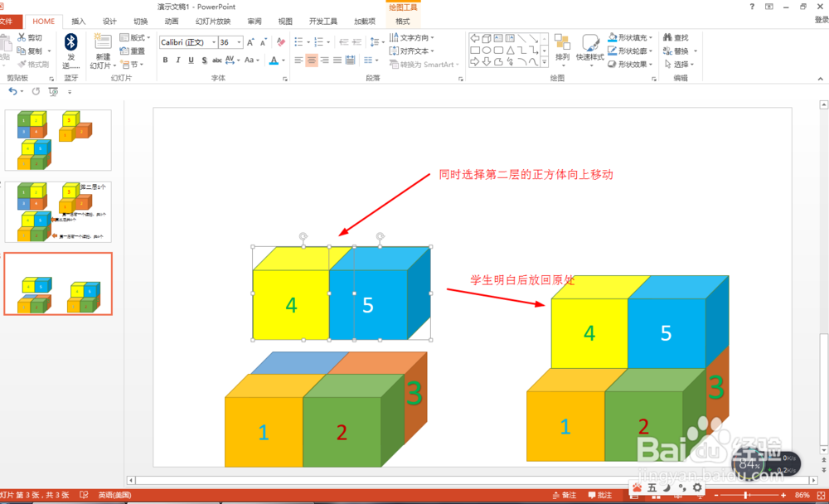Click the clear formatting eraser icon
829x504 pixels.
point(281,42)
